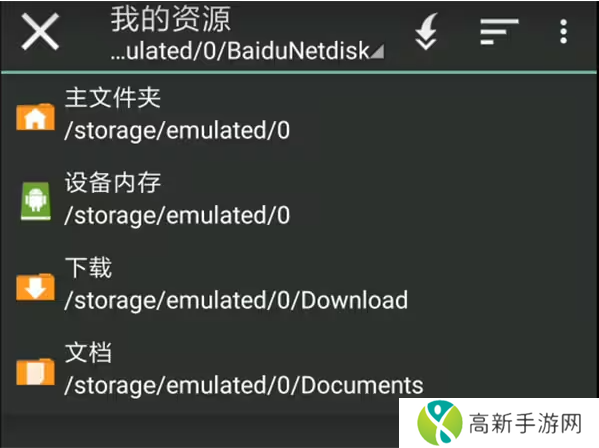Tap the down-arrow bookmark icon in toolbar

[426, 32]
